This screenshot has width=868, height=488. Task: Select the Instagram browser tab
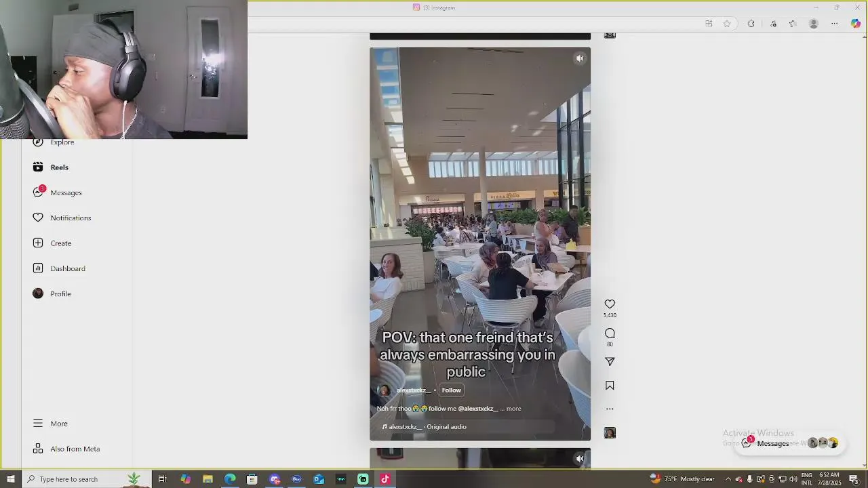point(434,7)
